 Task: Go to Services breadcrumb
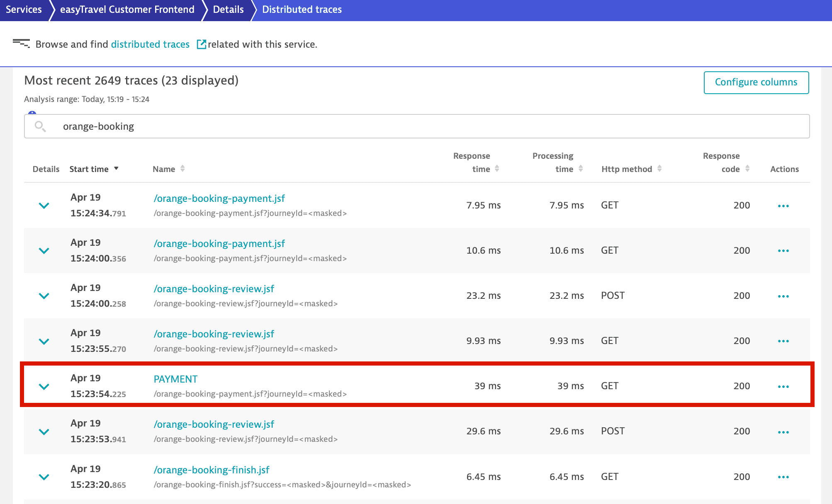tap(24, 10)
